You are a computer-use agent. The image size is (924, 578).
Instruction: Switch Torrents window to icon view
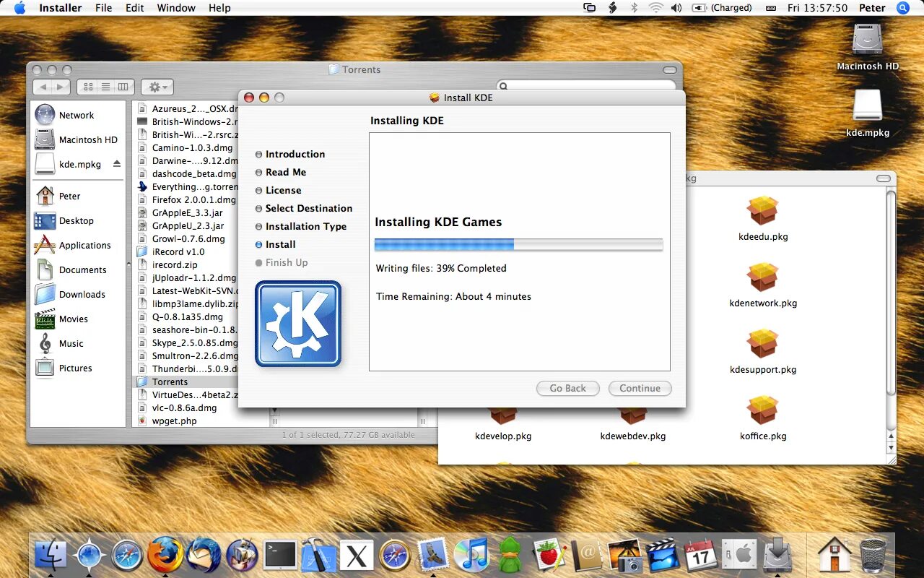coord(88,87)
